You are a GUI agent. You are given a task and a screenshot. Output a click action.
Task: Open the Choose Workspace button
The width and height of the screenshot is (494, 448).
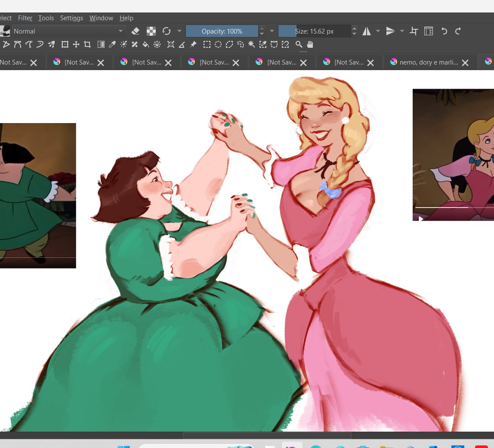point(429,31)
